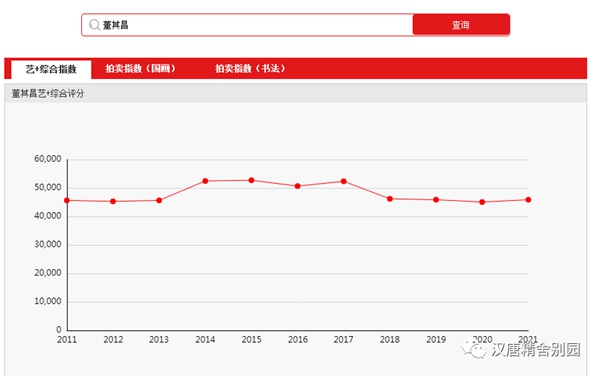Switch to 艺+综合指数 tab
This screenshot has height=376, width=600.
click(x=51, y=69)
